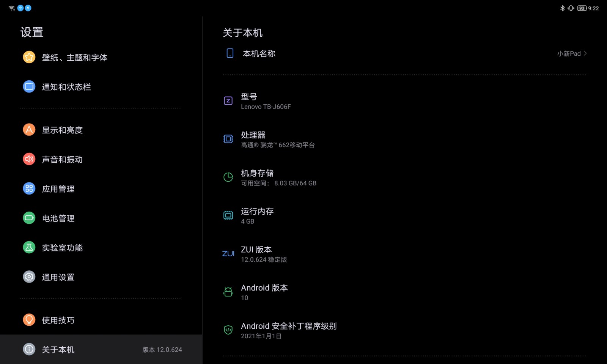The height and width of the screenshot is (364, 607).
Task: Click the model number Z icon
Action: (228, 101)
